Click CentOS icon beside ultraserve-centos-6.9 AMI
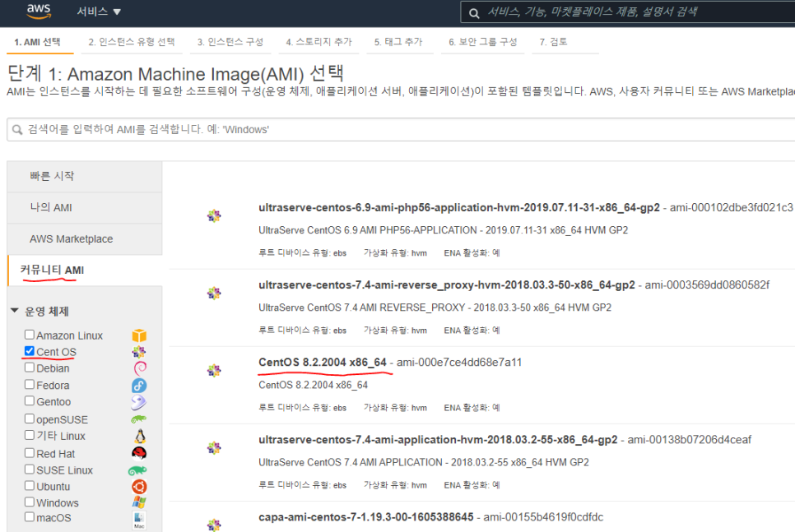Screen dimensions: 795x532 click(214, 215)
